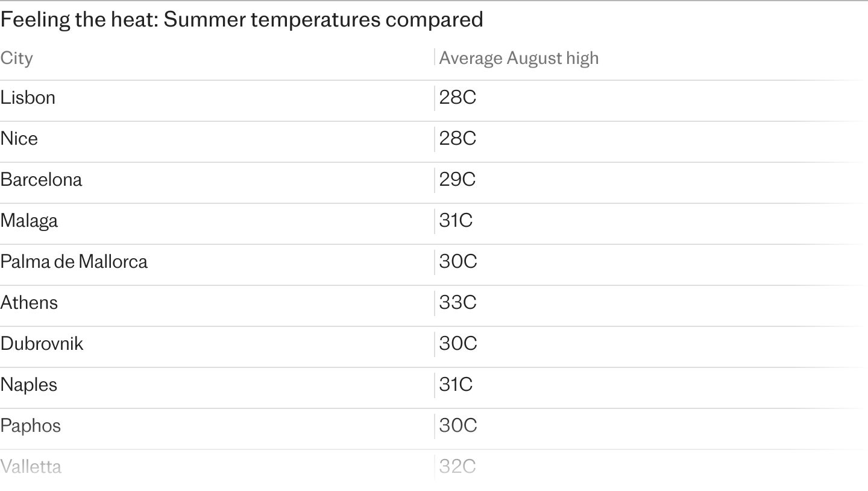Click the 33C temperature for Athens
The image size is (868, 491).
coord(458,302)
